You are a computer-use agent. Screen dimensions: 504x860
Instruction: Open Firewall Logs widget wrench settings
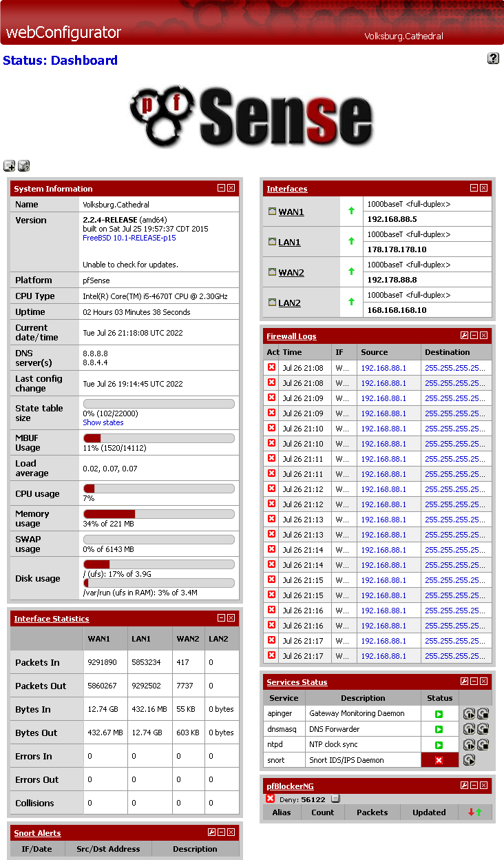(x=464, y=336)
